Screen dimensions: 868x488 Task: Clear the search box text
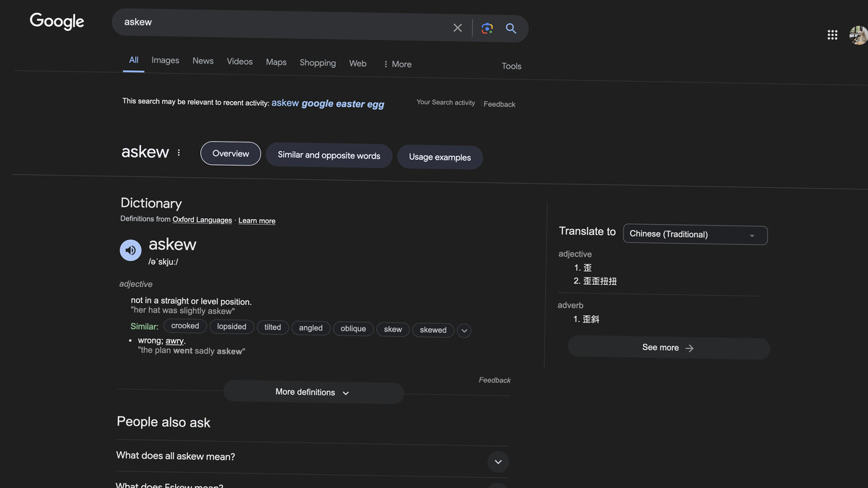457,28
